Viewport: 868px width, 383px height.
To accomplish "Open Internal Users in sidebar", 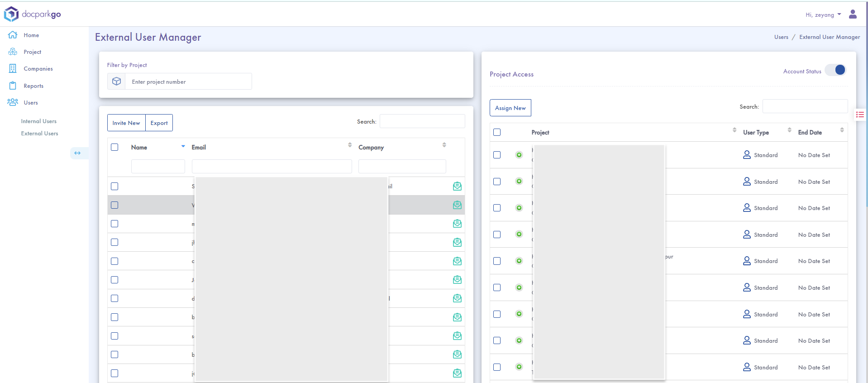I will tap(38, 121).
